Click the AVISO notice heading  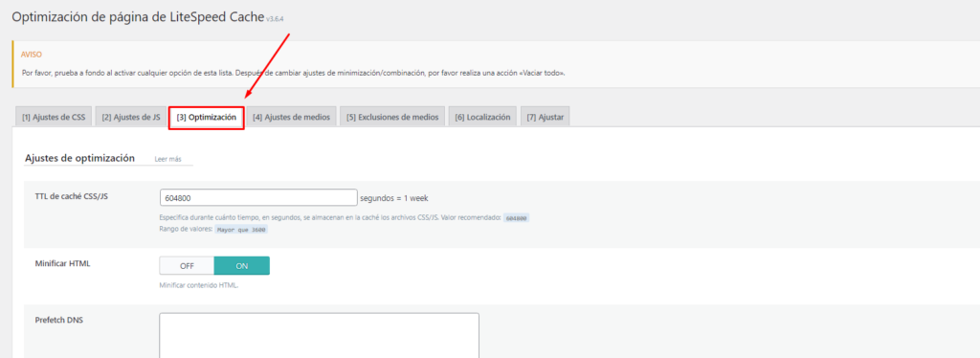click(x=32, y=55)
